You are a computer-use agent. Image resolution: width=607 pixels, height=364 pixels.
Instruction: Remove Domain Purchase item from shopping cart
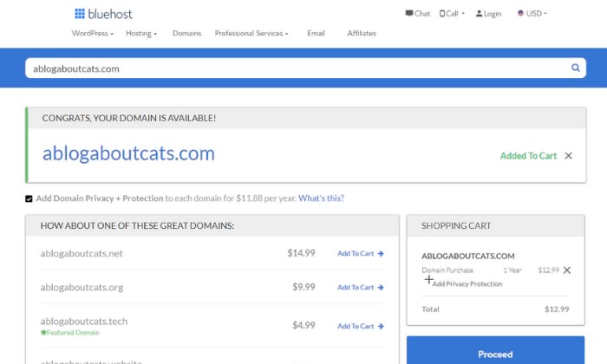pyautogui.click(x=567, y=270)
